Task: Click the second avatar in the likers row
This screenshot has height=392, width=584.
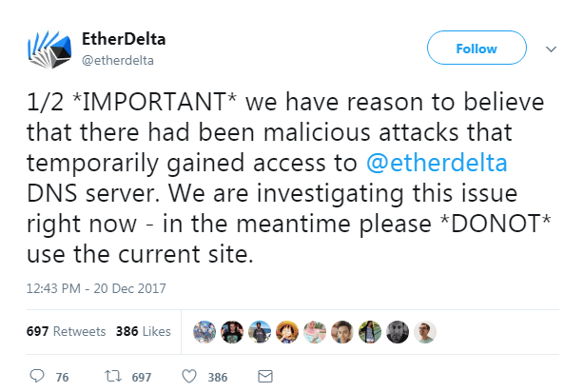Action: click(x=232, y=331)
